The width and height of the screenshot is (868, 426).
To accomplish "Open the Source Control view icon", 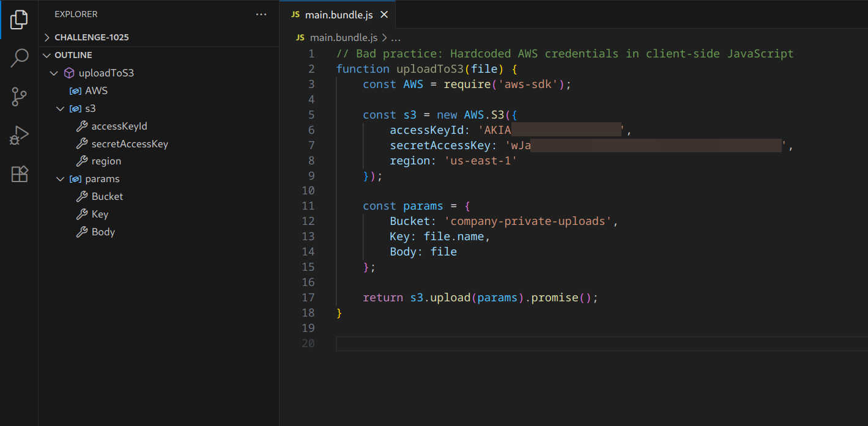I will click(19, 97).
